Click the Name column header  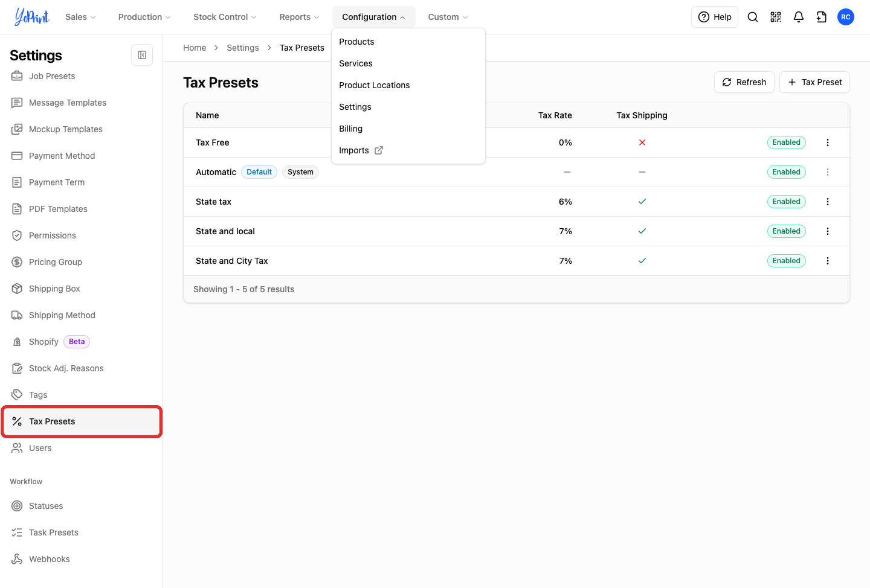click(207, 115)
